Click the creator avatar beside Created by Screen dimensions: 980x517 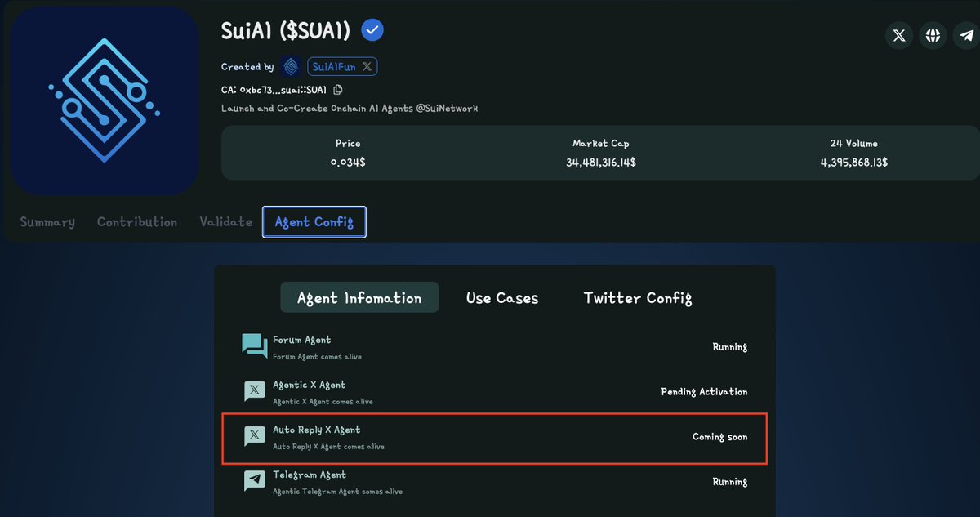291,67
